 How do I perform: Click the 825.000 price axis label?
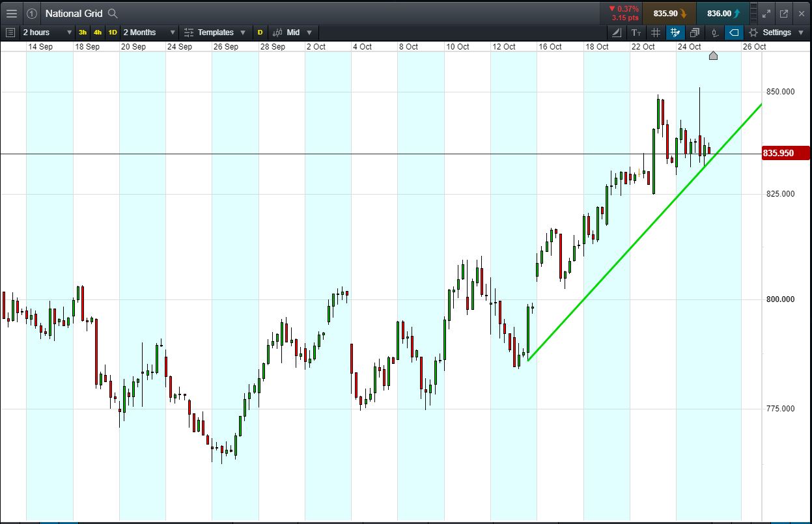pyautogui.click(x=779, y=194)
